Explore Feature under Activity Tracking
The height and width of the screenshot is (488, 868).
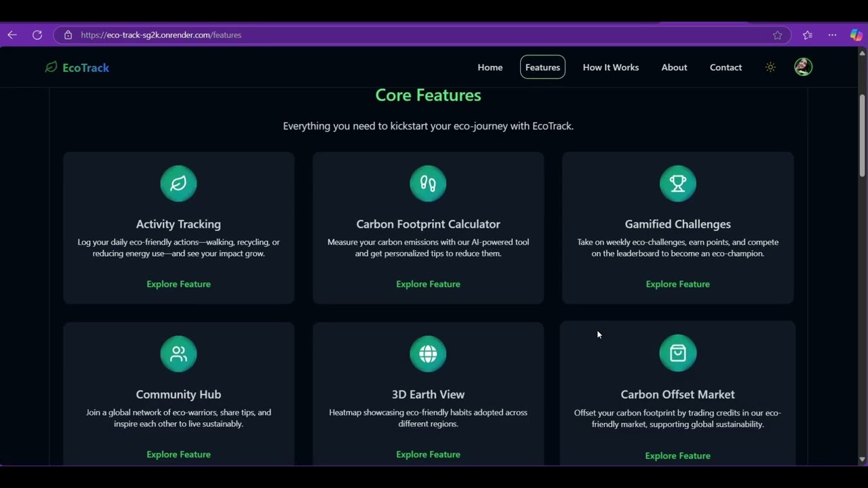click(178, 284)
